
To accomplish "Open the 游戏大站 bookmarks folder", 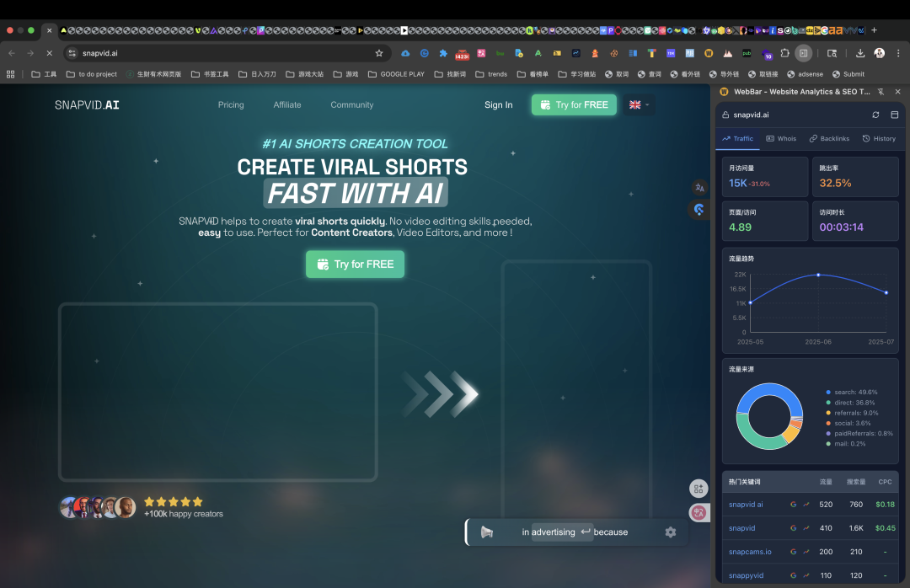I will click(305, 74).
